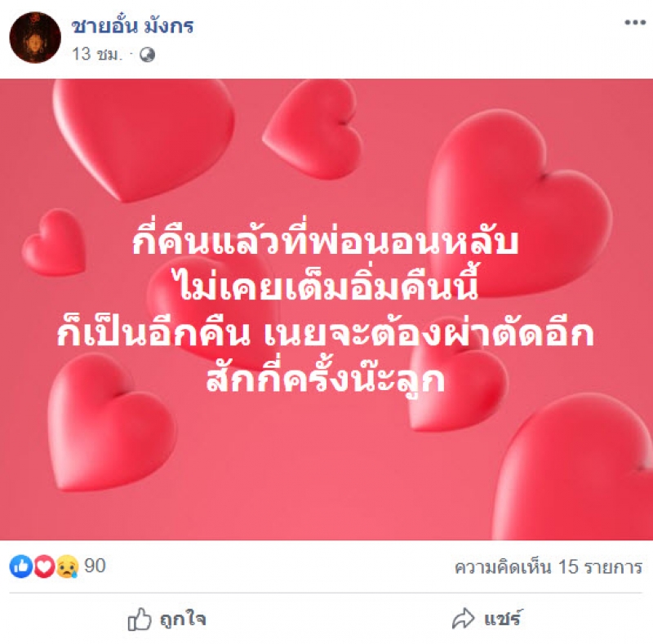Click the curved share arrow icon
The image size is (653, 644).
(x=463, y=619)
